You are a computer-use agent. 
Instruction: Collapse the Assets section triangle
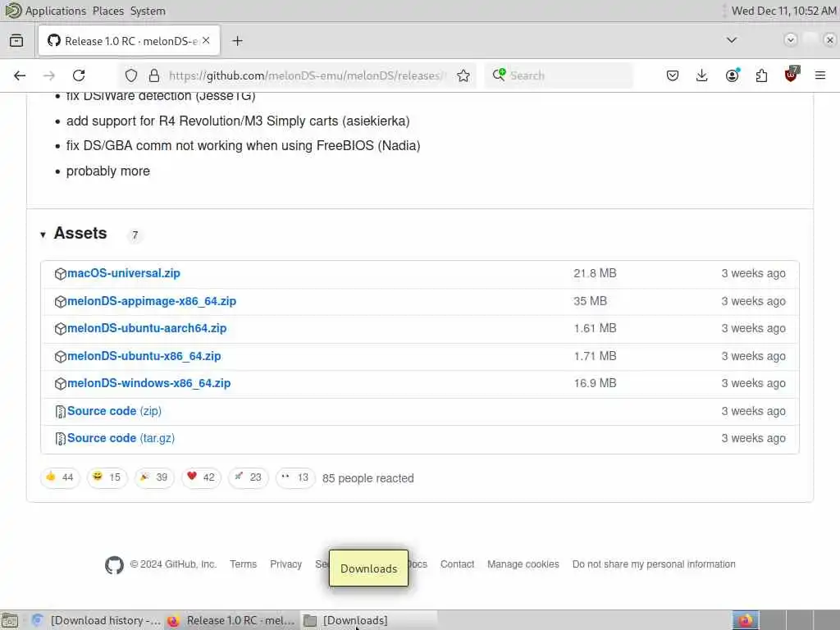click(x=43, y=235)
